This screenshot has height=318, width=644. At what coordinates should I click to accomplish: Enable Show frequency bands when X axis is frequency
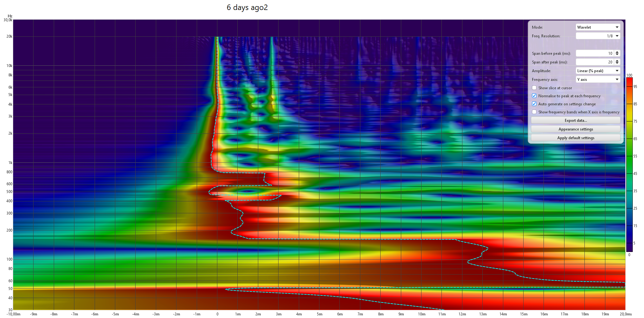click(534, 112)
